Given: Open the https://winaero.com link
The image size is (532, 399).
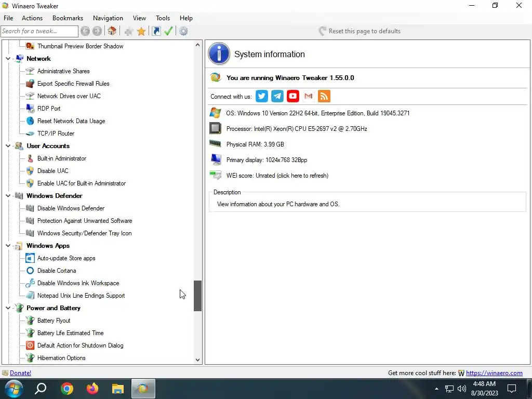Looking at the screenshot, I should [x=494, y=373].
